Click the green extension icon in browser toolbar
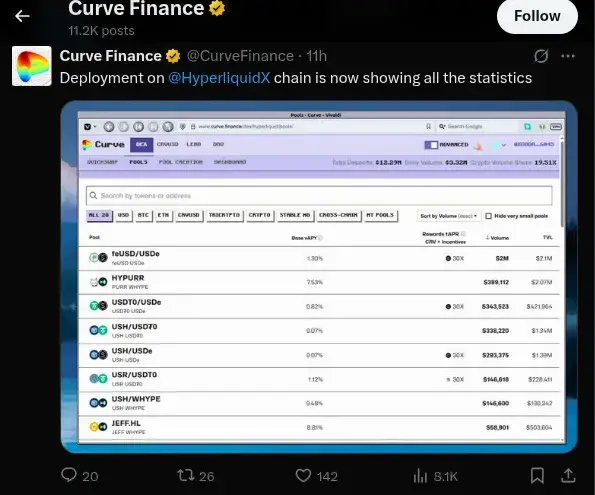Image resolution: width=595 pixels, height=495 pixels. point(527,126)
